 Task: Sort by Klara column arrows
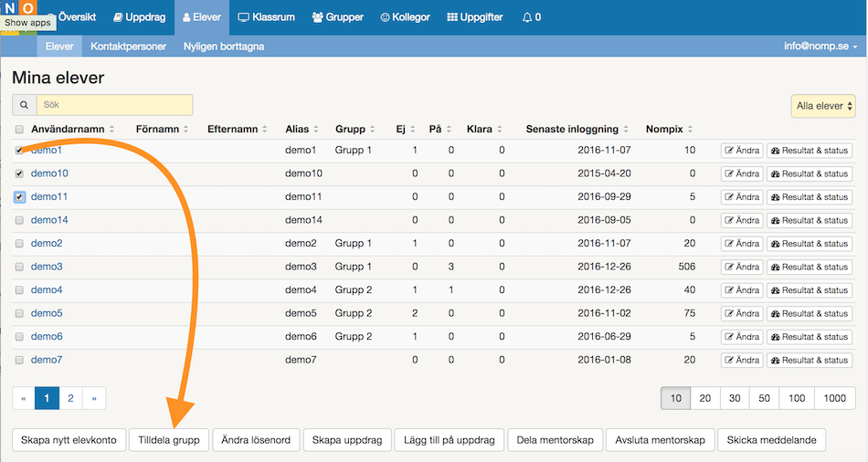point(500,130)
